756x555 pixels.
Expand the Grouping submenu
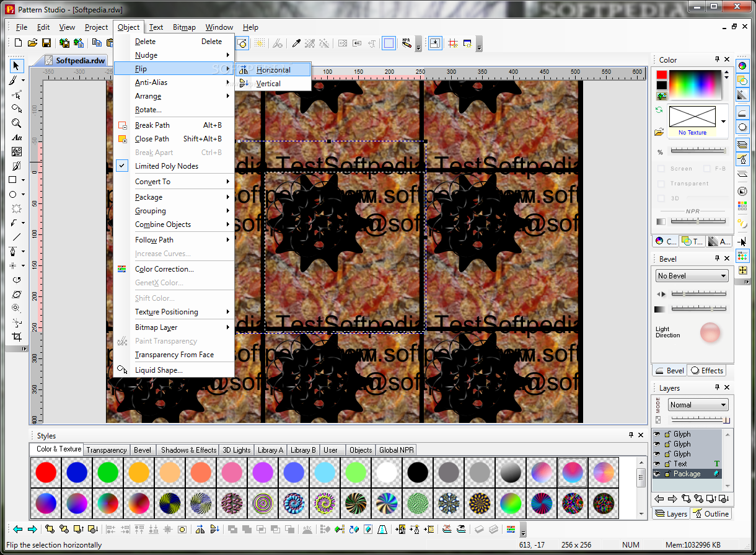174,211
